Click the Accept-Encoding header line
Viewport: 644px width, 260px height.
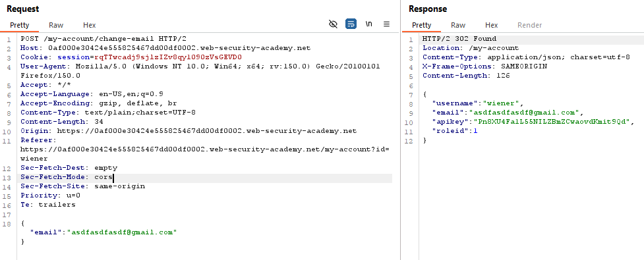tap(99, 103)
